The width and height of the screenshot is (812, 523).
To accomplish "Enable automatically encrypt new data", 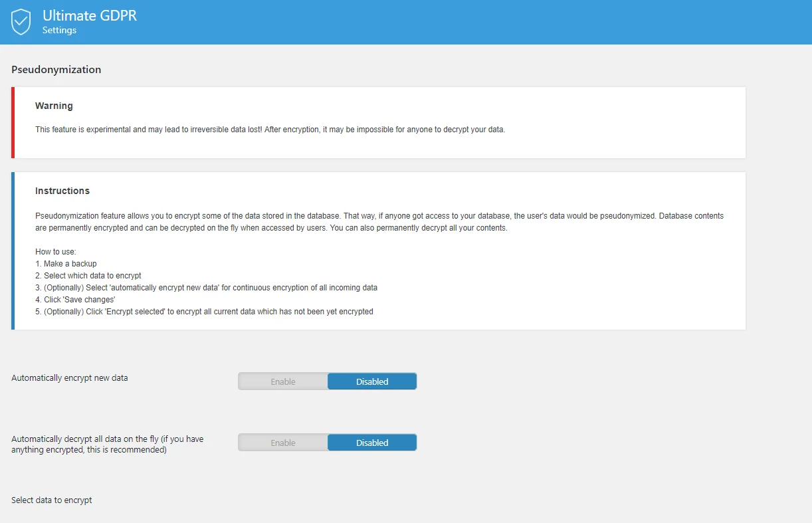I will point(283,381).
